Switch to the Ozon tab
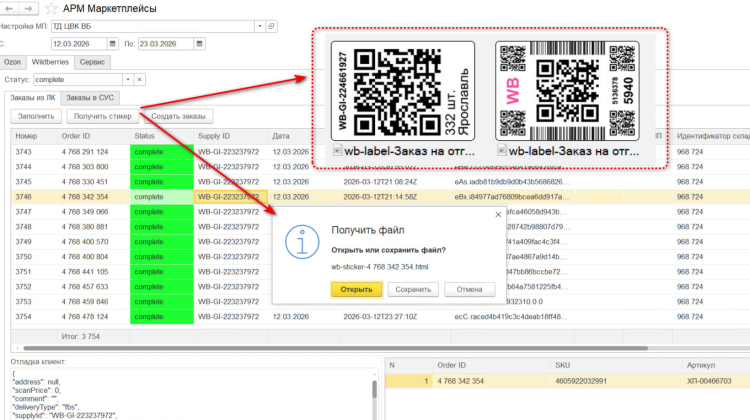The image size is (750, 420). (x=11, y=62)
